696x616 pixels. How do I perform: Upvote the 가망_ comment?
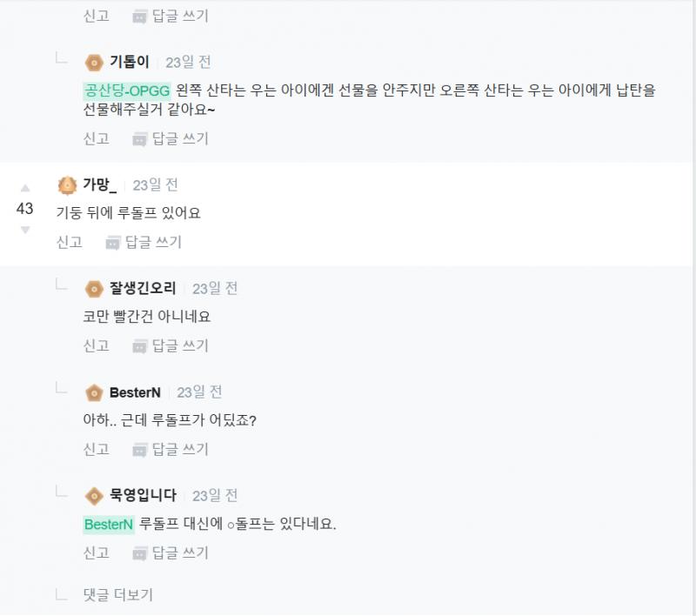[25, 188]
